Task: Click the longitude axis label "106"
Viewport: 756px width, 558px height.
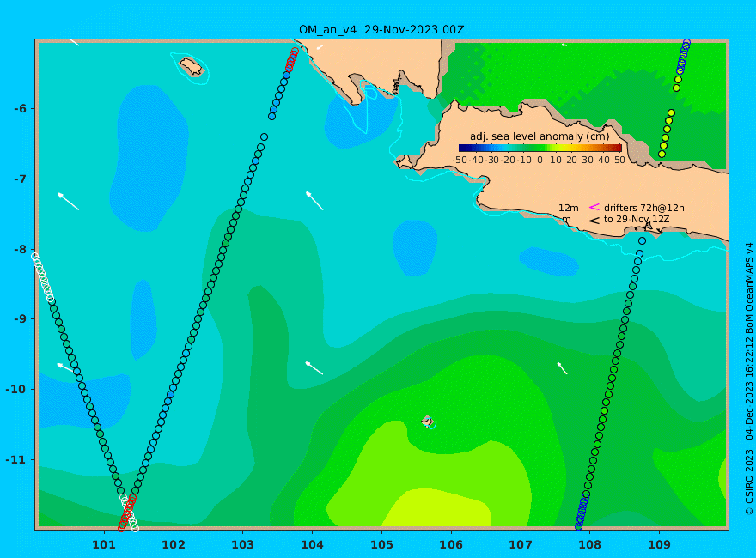Action: tap(451, 544)
